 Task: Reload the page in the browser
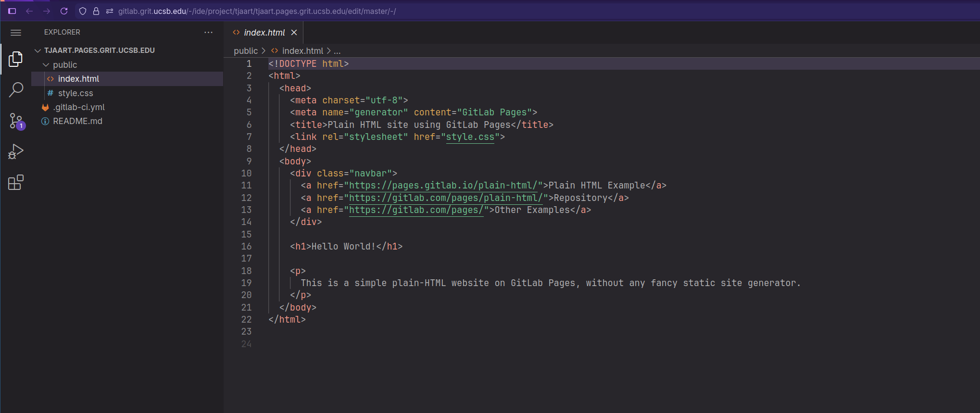coord(64,11)
